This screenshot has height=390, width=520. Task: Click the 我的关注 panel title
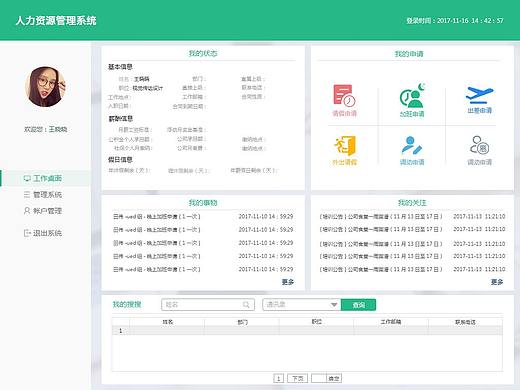[x=412, y=203]
